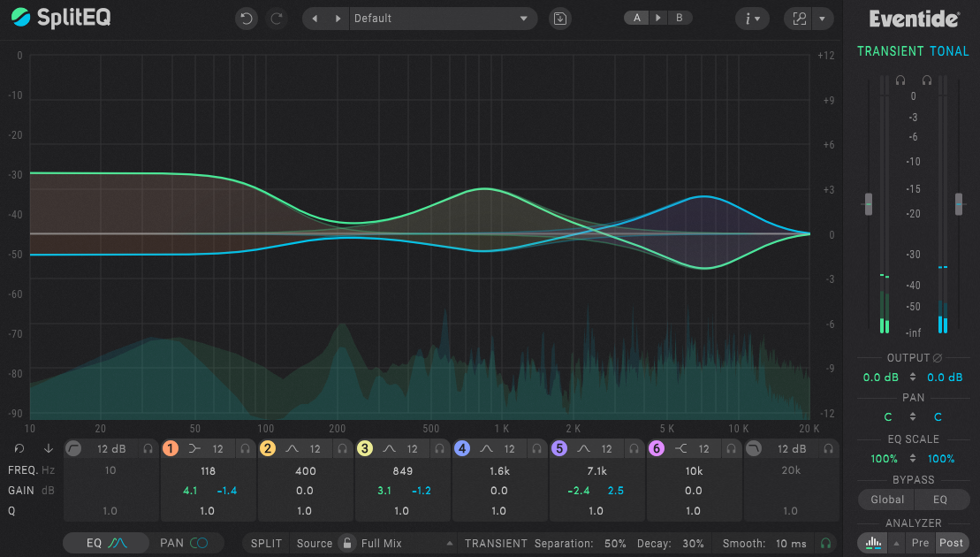Toggle the high-pass filter band icon

[x=73, y=449]
